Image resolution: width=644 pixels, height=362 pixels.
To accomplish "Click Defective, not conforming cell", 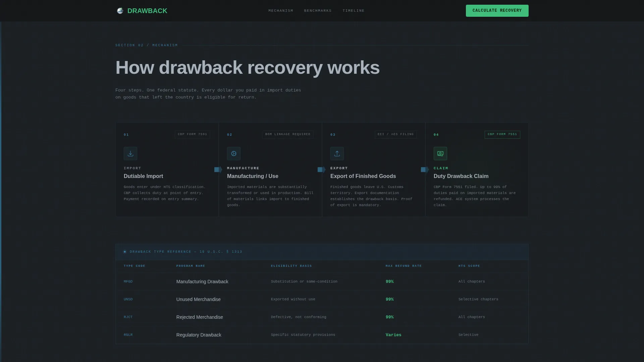I will [299, 317].
